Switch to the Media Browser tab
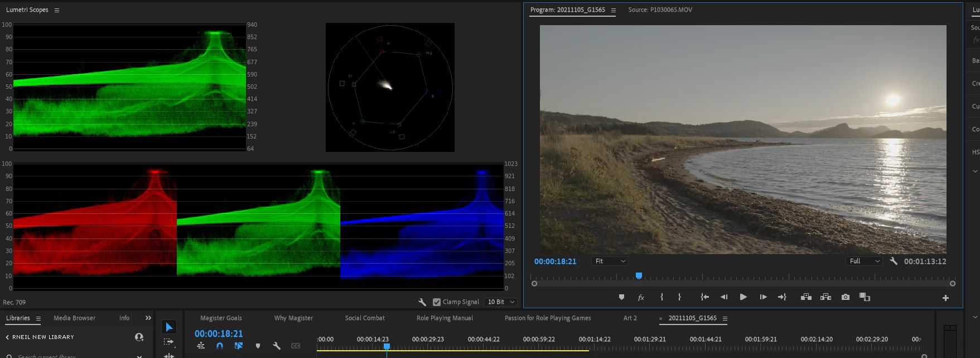Viewport: 980px width, 358px height. point(74,318)
